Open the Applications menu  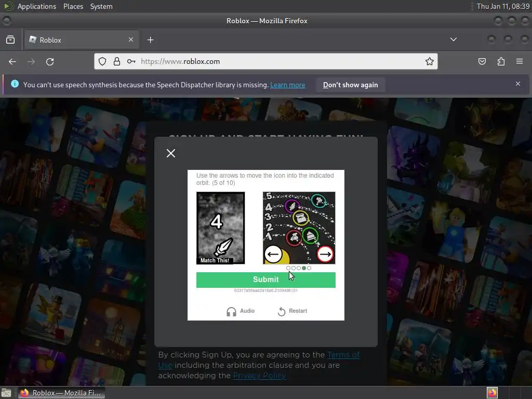pos(37,6)
